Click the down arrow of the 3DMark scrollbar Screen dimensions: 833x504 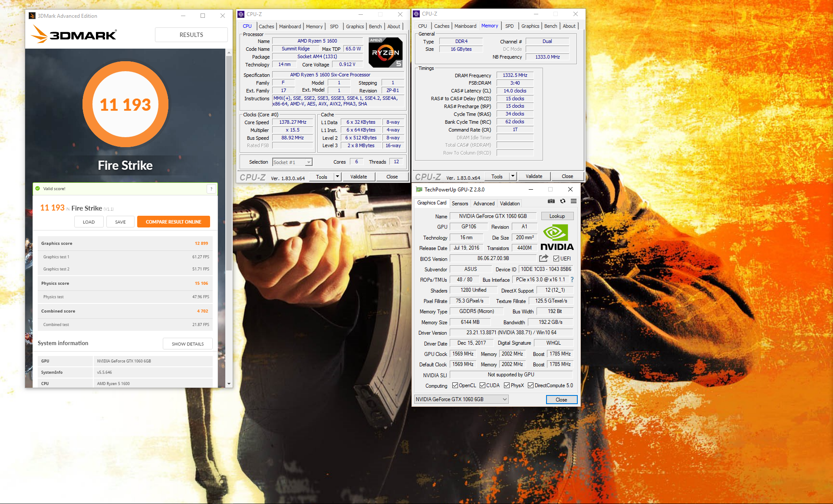[229, 384]
